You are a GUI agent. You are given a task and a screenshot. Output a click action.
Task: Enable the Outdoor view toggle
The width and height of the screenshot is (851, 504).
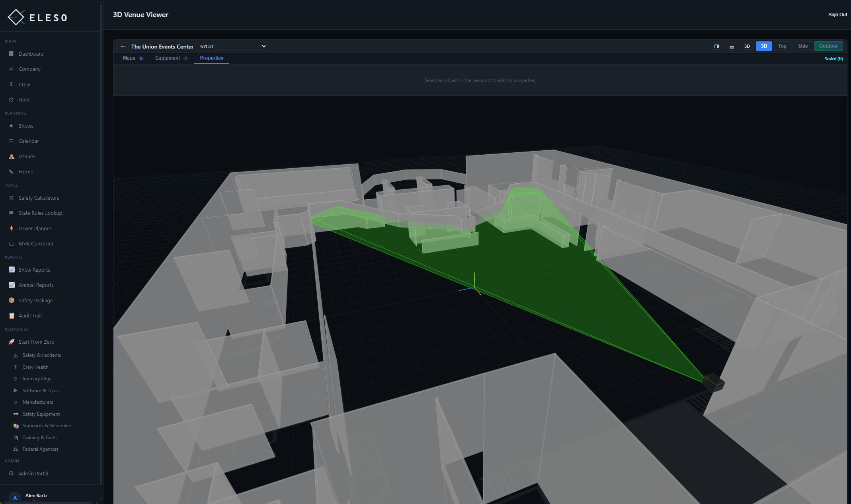828,46
